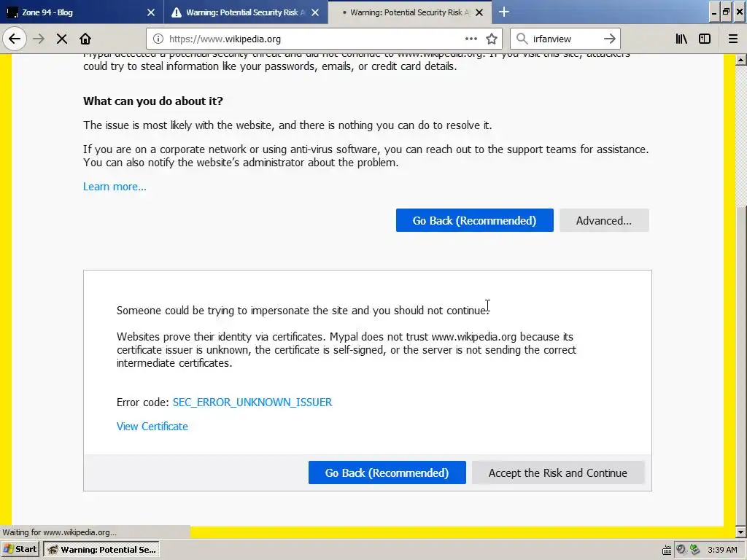This screenshot has height=560, width=747.
Task: Click the scrollbar down arrow
Action: 740,532
